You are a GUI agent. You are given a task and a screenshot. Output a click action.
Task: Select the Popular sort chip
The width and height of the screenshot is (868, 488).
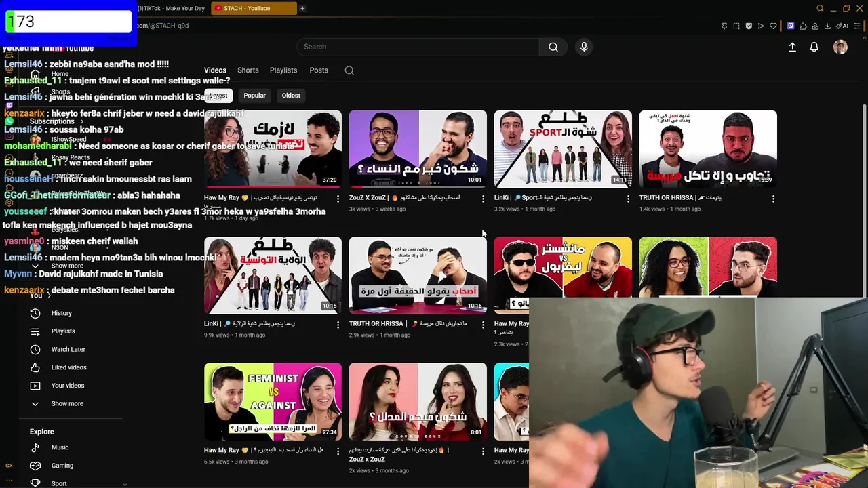254,96
